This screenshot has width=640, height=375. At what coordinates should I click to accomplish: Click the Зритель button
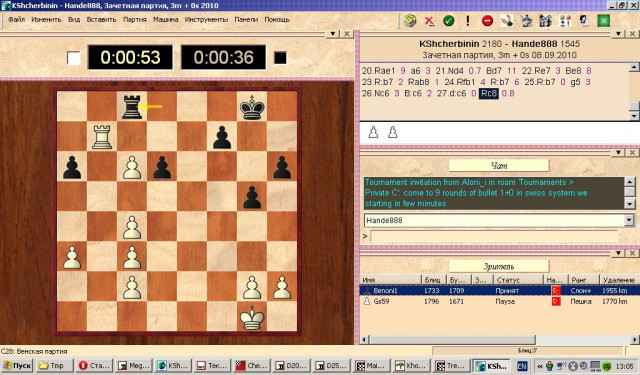[x=499, y=266]
